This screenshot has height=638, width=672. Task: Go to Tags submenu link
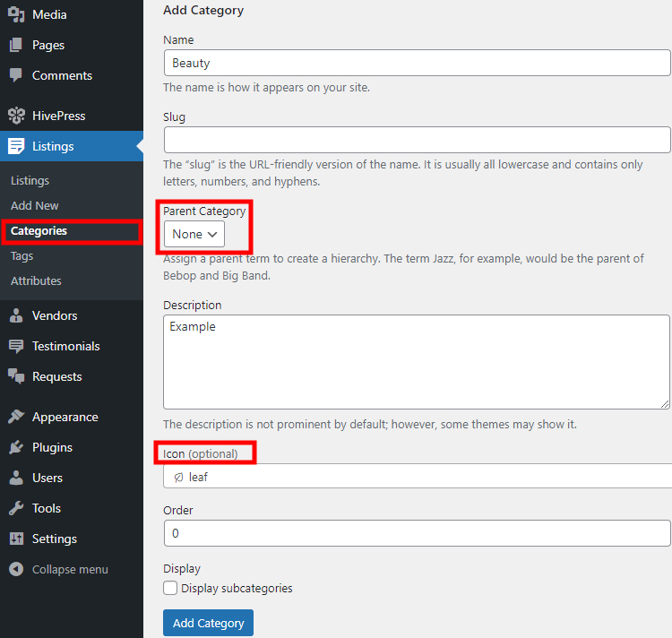22,256
